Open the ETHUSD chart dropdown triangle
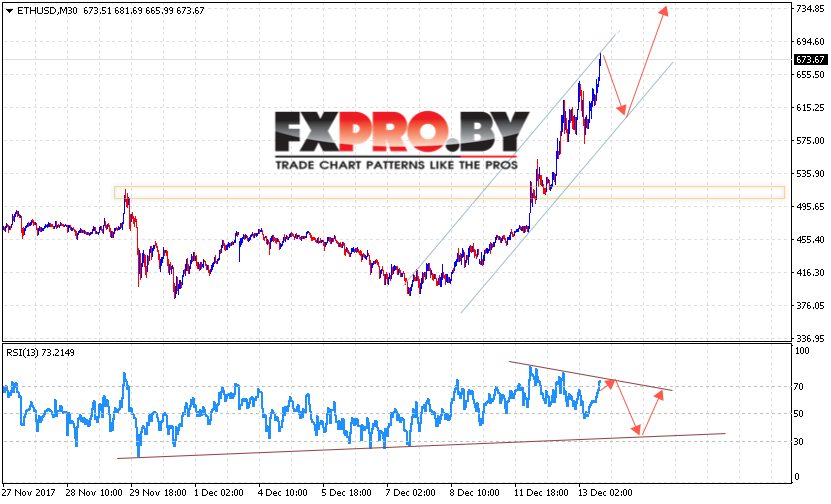Image resolution: width=831 pixels, height=504 pixels. point(9,11)
